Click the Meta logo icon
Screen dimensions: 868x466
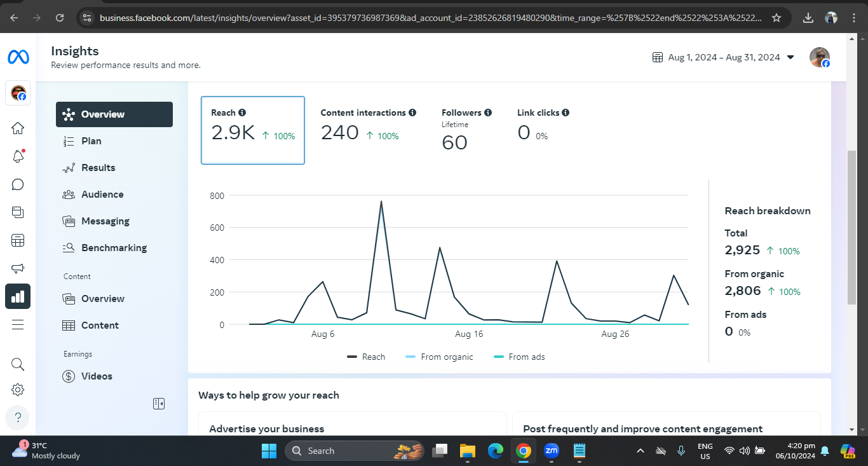pyautogui.click(x=18, y=57)
